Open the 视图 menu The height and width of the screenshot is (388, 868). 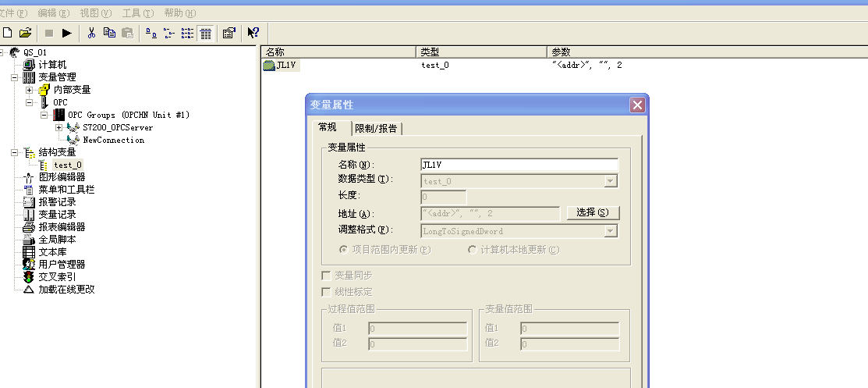click(x=95, y=13)
